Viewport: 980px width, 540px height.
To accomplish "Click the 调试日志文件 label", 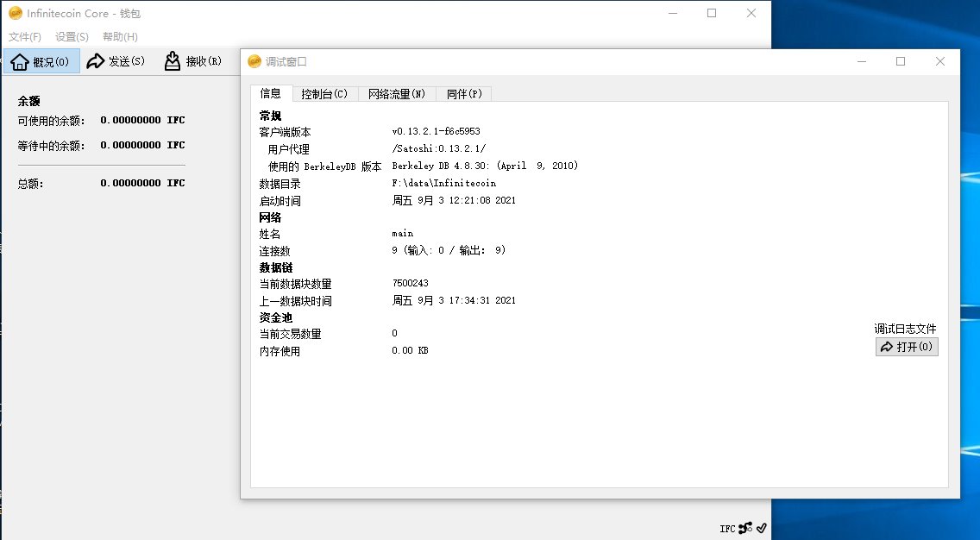I will (x=905, y=329).
